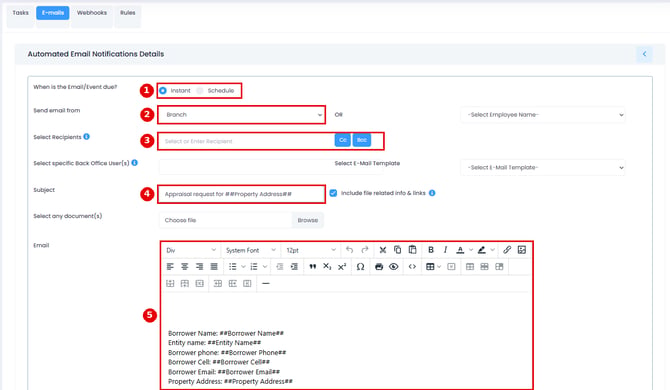Viewport: 670px width, 390px height.
Task: Select the Instant radio option
Action: click(x=163, y=91)
